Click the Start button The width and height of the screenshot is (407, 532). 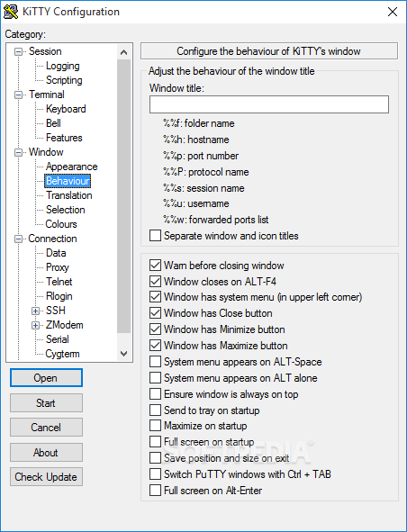pos(46,403)
